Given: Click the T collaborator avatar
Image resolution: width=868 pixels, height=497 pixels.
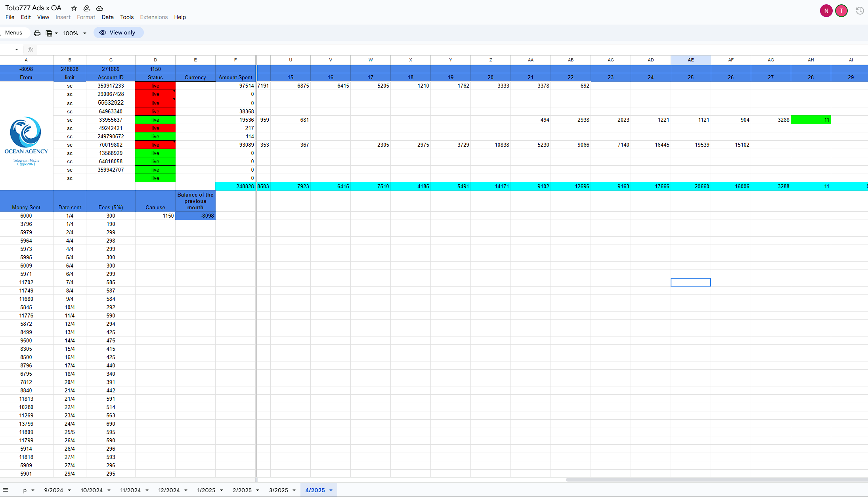Looking at the screenshot, I should coord(841,11).
